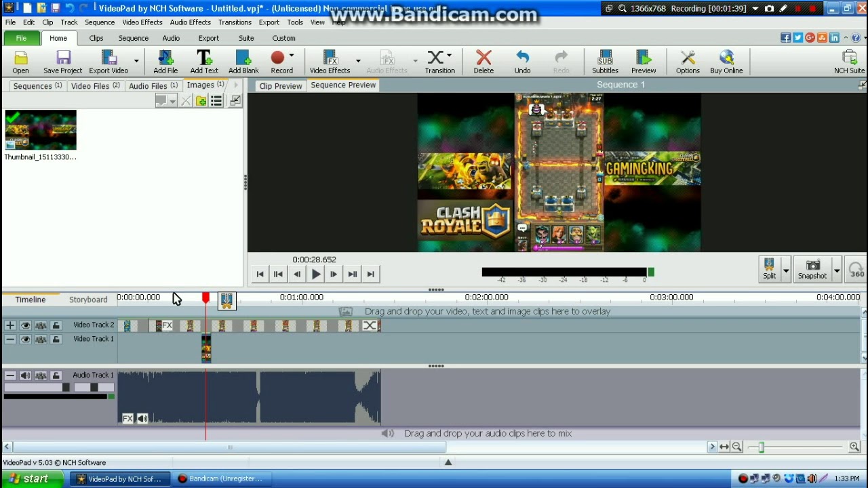The width and height of the screenshot is (868, 488).
Task: Open the Video Effects dropdown arrow
Action: click(358, 61)
